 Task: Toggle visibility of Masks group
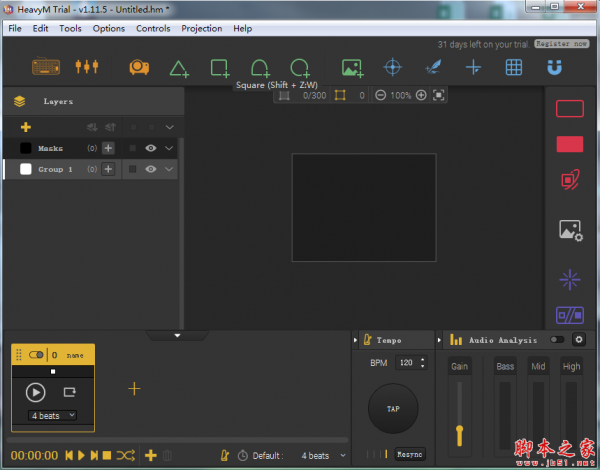tap(151, 148)
